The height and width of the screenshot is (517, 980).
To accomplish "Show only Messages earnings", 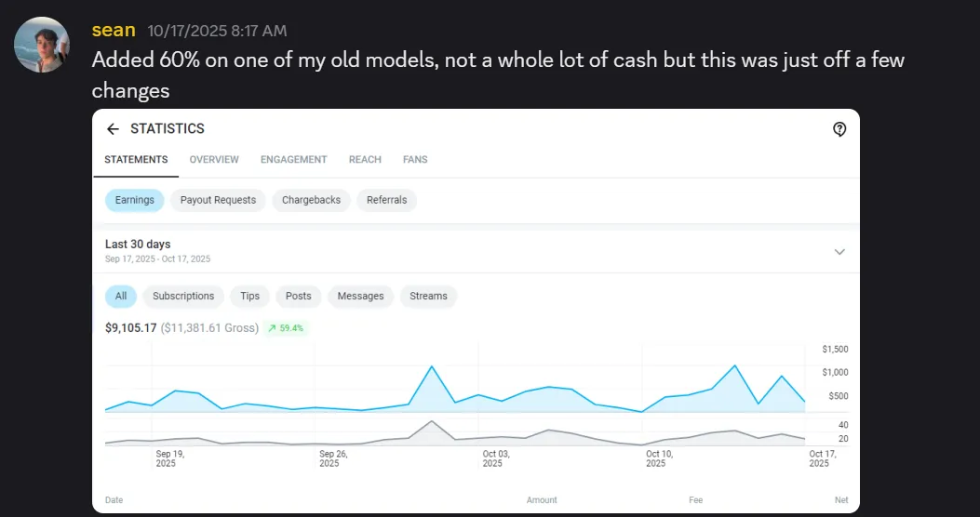I will [x=360, y=296].
